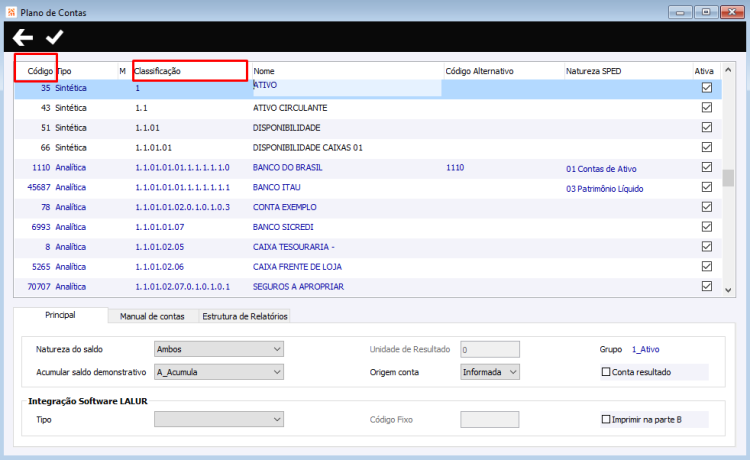Click 01 Contas de Ativo cell
The image size is (750, 460).
(601, 169)
